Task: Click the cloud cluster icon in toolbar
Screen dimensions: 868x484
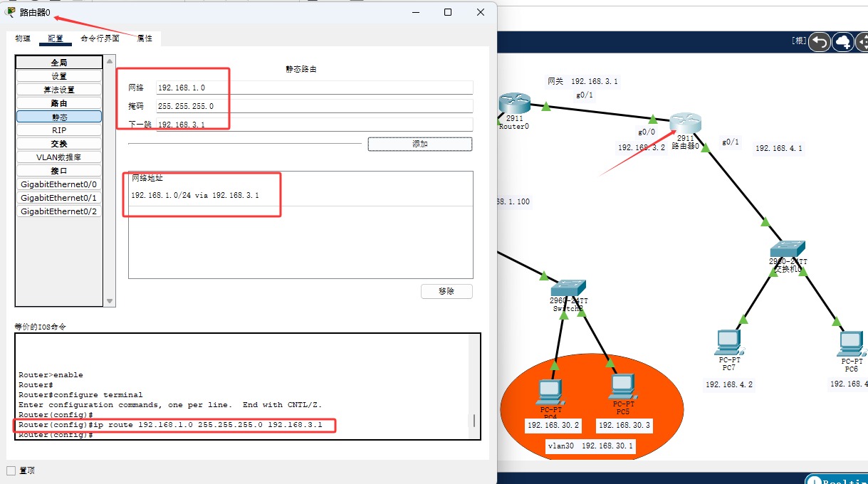Action: 843,42
